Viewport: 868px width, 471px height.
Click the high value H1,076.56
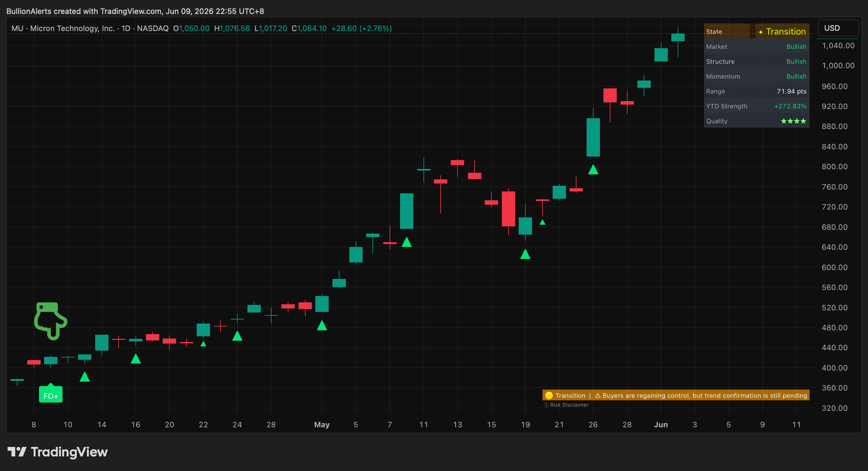(x=232, y=28)
